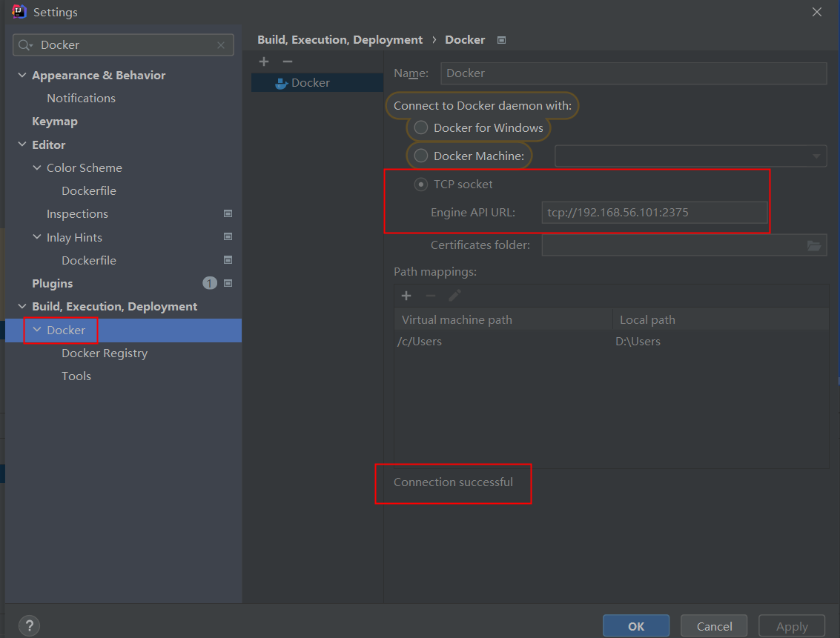This screenshot has height=638, width=840.
Task: Select the TCP socket radio button
Action: tap(421, 184)
